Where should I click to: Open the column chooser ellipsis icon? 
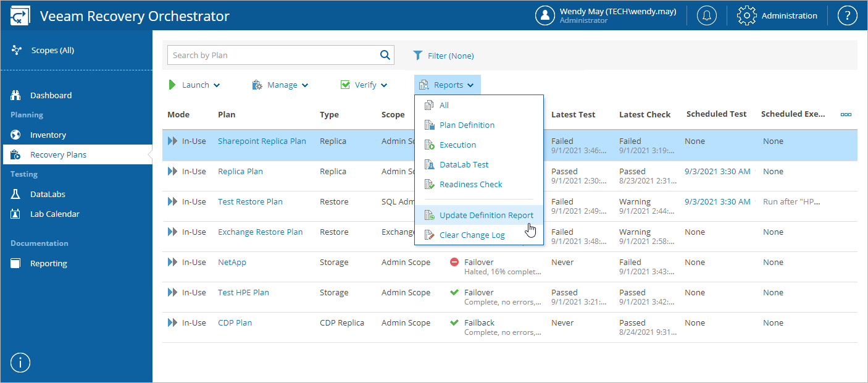(x=846, y=114)
